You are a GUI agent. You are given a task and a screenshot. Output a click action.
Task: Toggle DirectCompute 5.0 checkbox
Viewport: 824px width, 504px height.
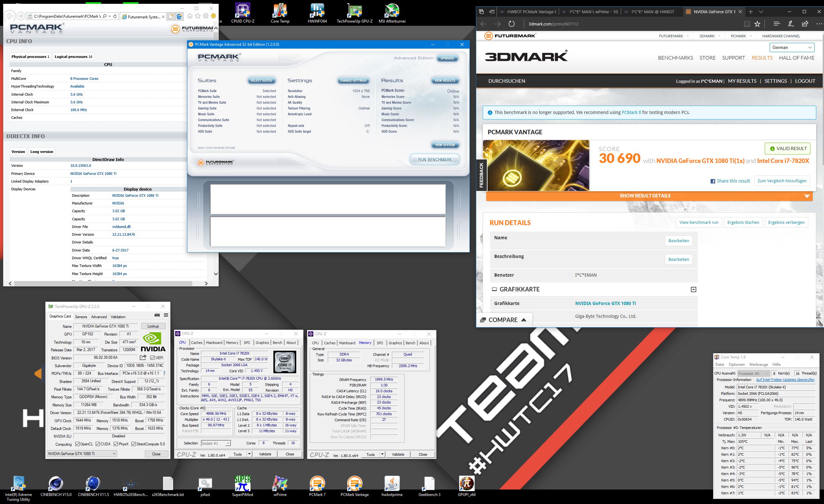133,444
